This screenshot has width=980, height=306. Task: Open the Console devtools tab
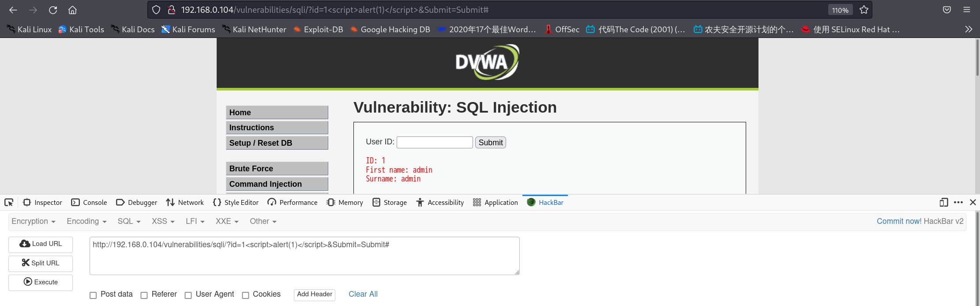tap(89, 202)
